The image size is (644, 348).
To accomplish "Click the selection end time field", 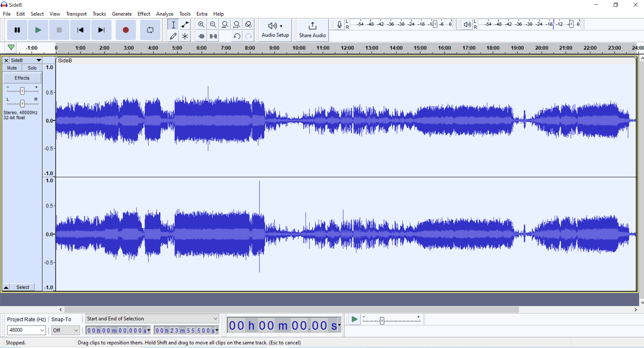I will [x=184, y=330].
